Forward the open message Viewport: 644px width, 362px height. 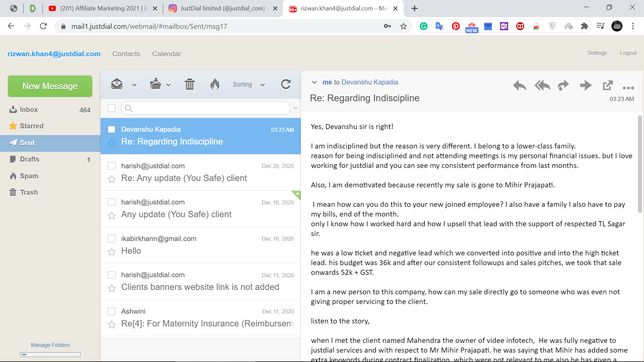click(x=563, y=85)
